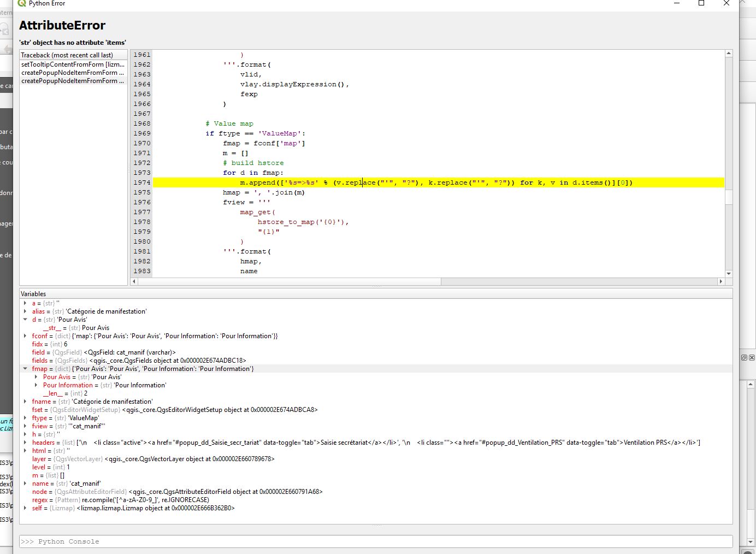Expand 'Pour Information' entry under fmap
756x554 pixels.
pos(36,385)
